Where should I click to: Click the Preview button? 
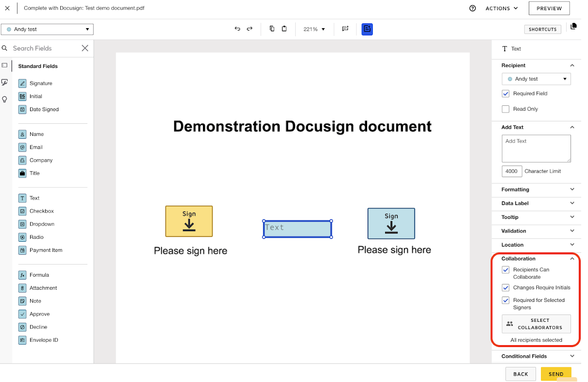coord(549,8)
